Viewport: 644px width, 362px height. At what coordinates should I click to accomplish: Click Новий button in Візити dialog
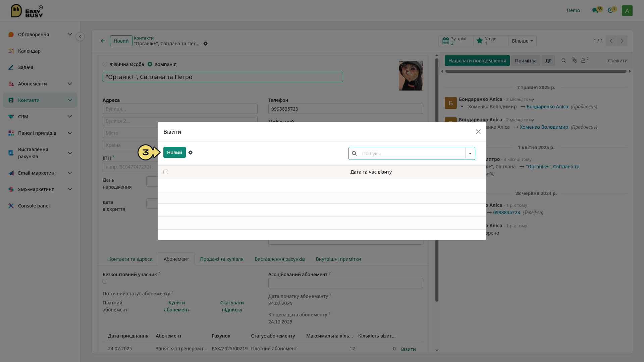[174, 153]
